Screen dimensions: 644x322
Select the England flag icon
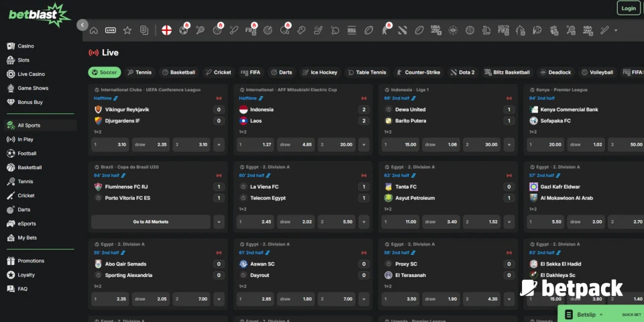[166, 30]
